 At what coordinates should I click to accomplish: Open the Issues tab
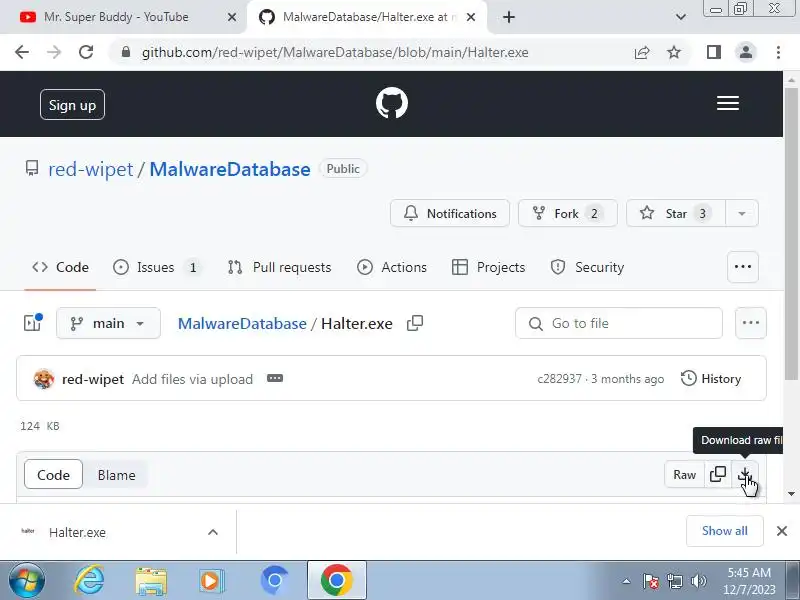[156, 267]
